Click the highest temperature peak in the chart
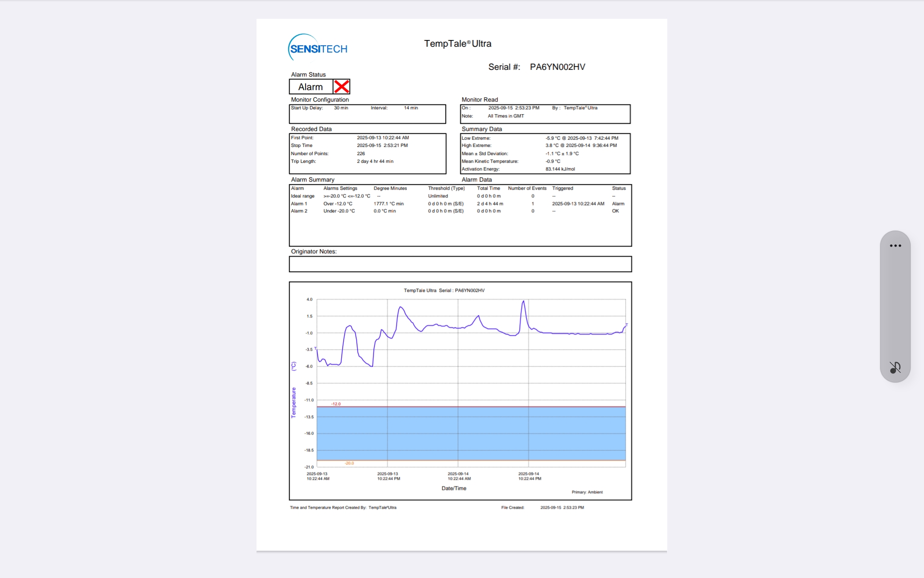This screenshot has width=924, height=578. tap(524, 302)
